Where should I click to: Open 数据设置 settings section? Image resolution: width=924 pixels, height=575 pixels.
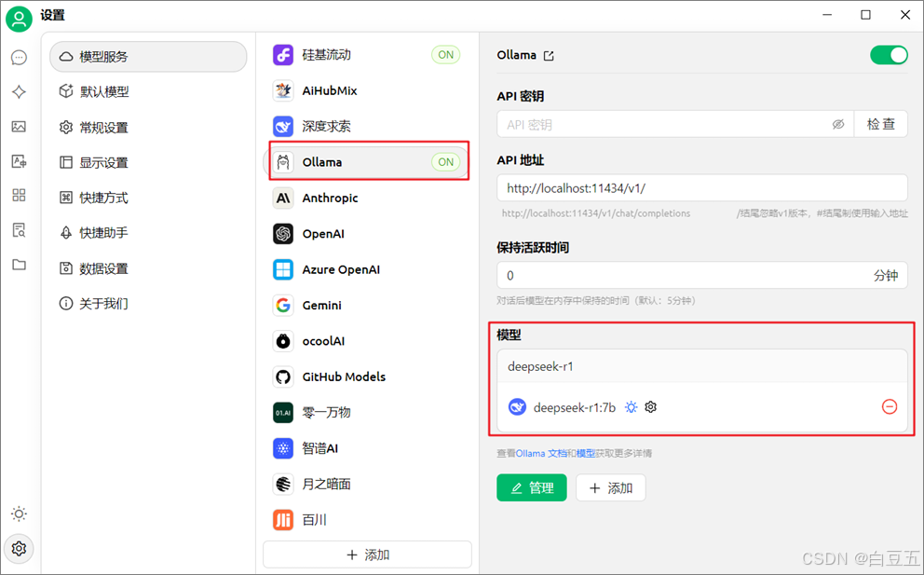pyautogui.click(x=148, y=268)
